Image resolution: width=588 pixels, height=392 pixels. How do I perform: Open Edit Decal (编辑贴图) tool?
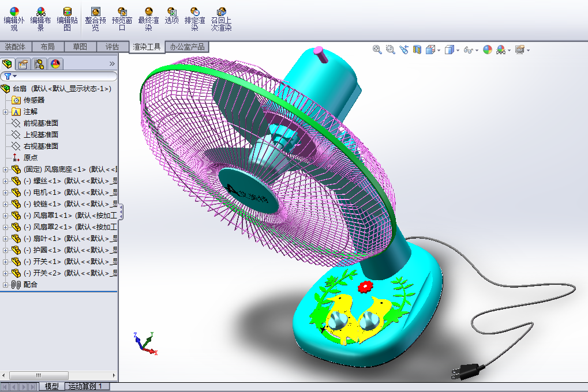point(67,19)
